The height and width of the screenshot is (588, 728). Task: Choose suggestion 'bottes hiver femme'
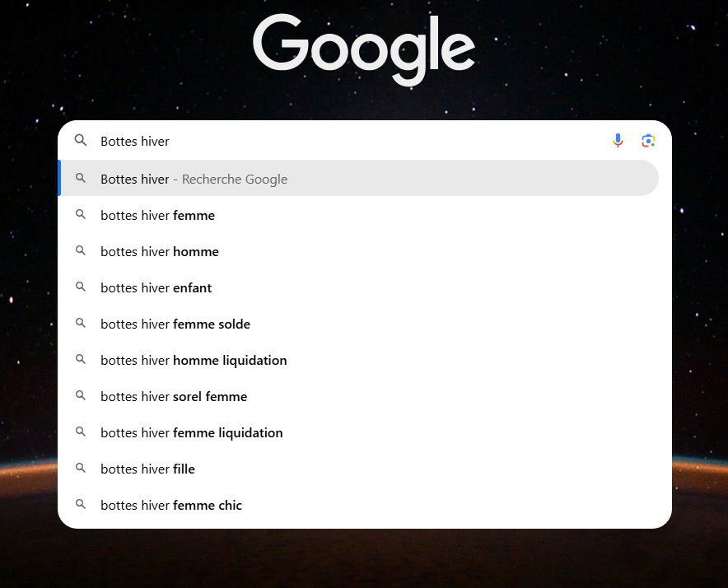(x=358, y=215)
